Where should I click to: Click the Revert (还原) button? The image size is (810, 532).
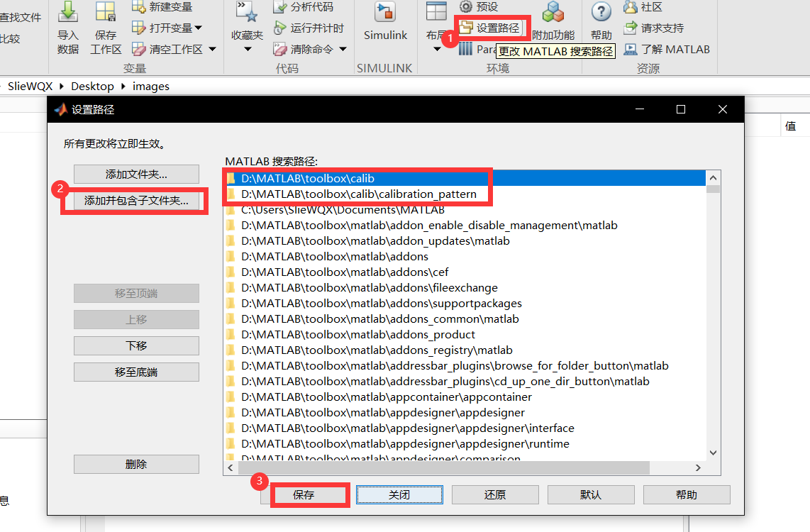click(x=495, y=495)
